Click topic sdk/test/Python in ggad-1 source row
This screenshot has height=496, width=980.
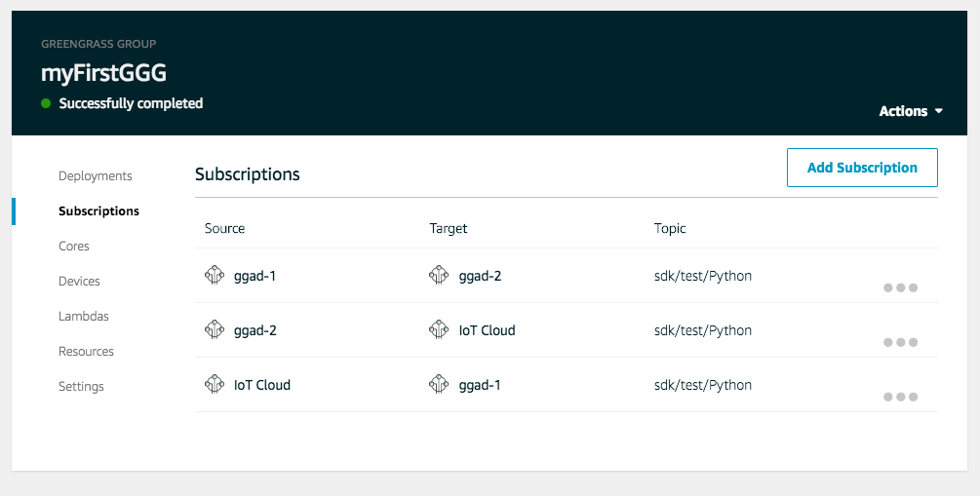[703, 276]
